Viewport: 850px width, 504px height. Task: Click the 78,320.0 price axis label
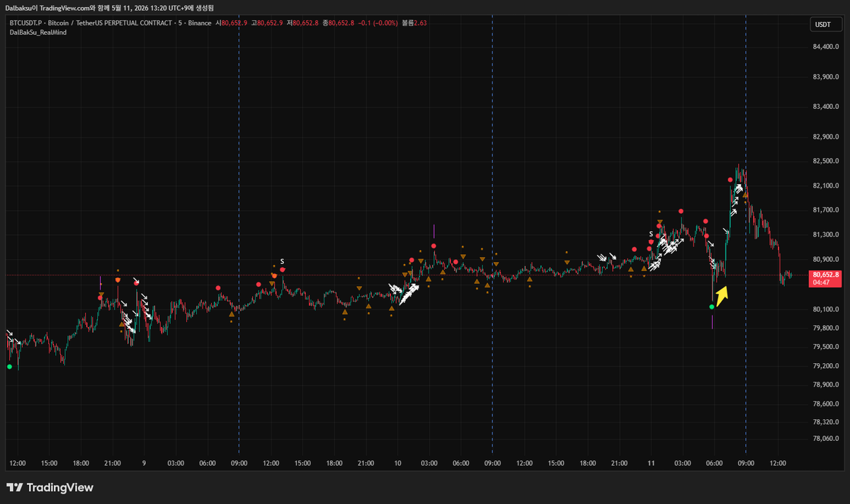pos(825,421)
